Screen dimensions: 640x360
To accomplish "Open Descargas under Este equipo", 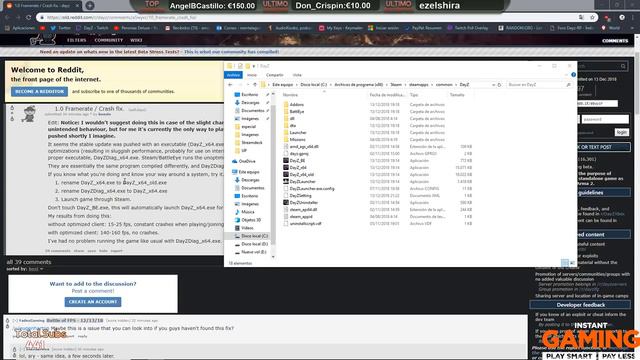I will 248,180.
